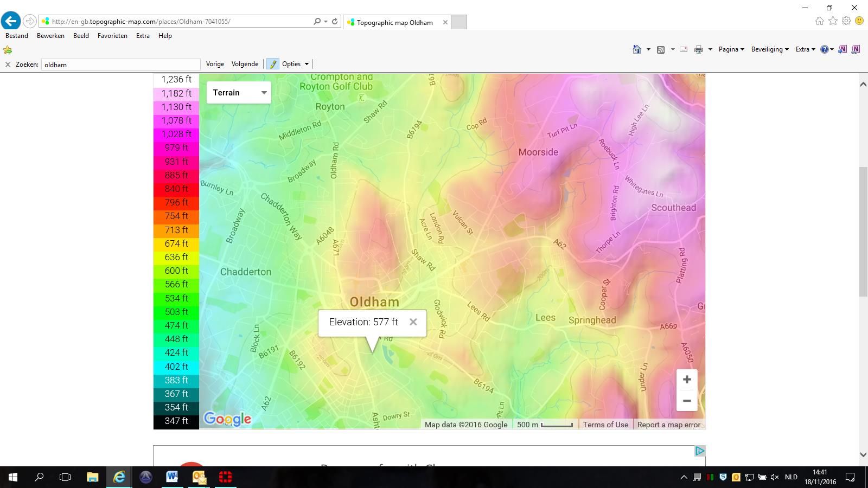The height and width of the screenshot is (488, 868).
Task: Open the Favorieten menu
Action: click(112, 36)
